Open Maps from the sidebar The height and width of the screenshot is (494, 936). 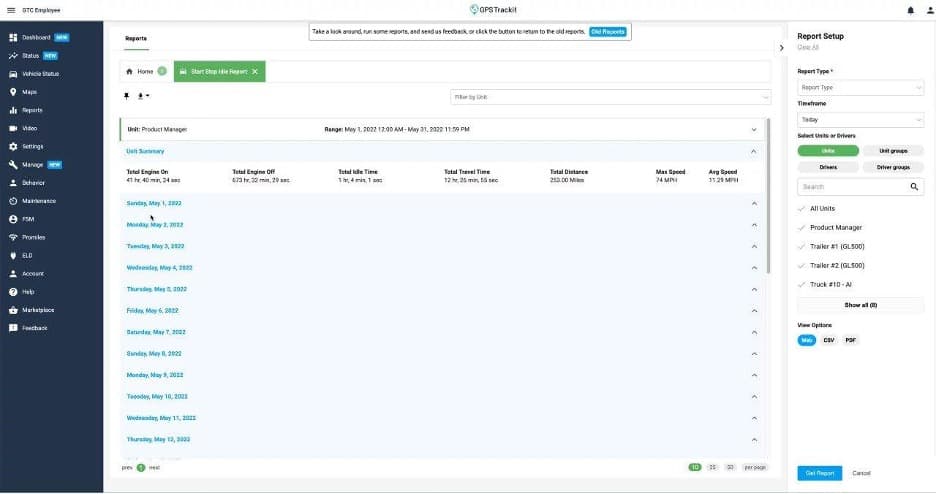(30, 92)
